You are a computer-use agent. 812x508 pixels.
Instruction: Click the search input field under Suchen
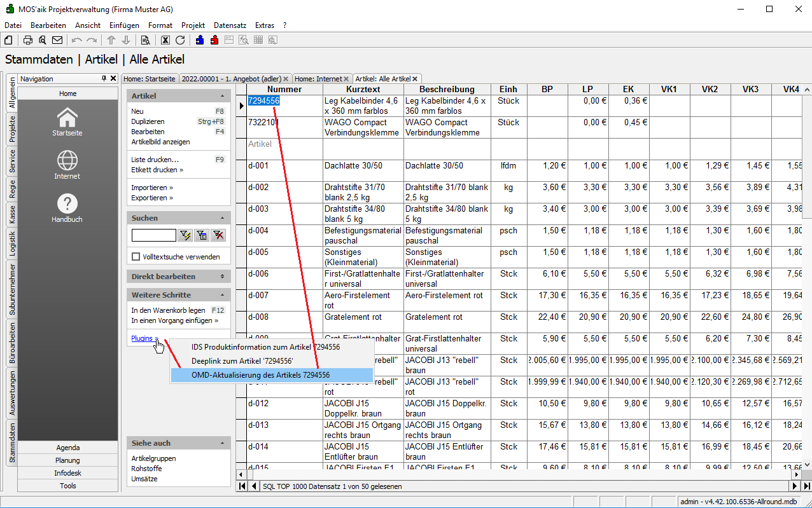153,235
